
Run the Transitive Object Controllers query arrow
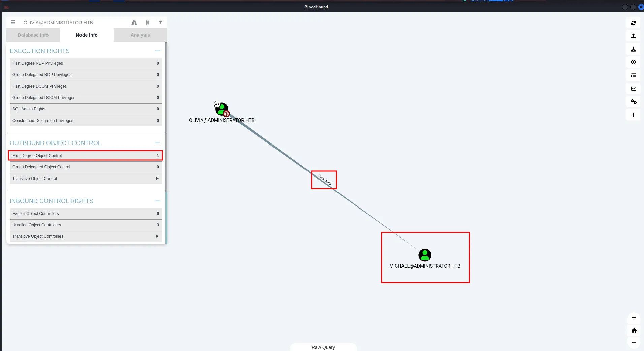coord(157,236)
